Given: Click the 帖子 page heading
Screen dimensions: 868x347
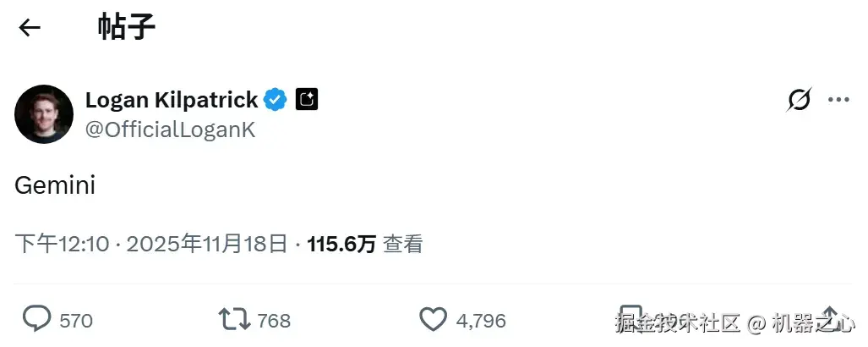Looking at the screenshot, I should (127, 28).
